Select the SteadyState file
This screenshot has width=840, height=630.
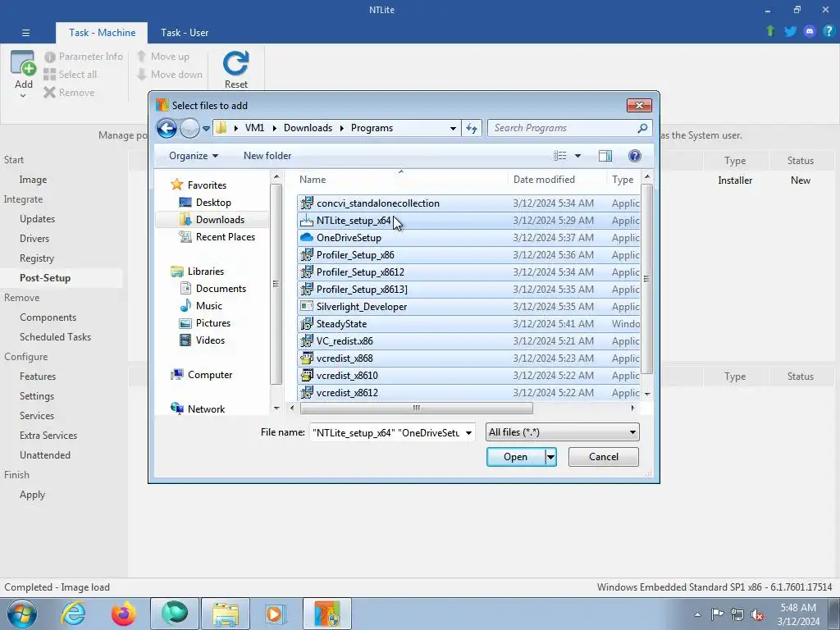point(468,323)
